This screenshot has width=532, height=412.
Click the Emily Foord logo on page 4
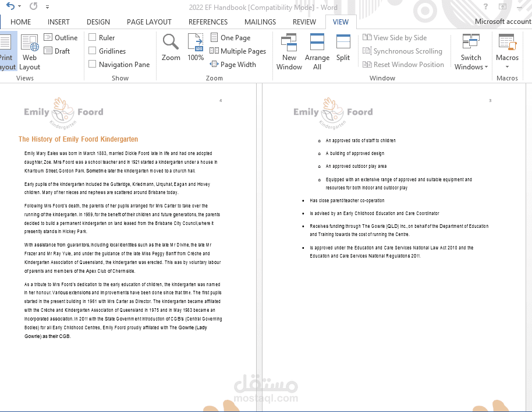tap(64, 114)
